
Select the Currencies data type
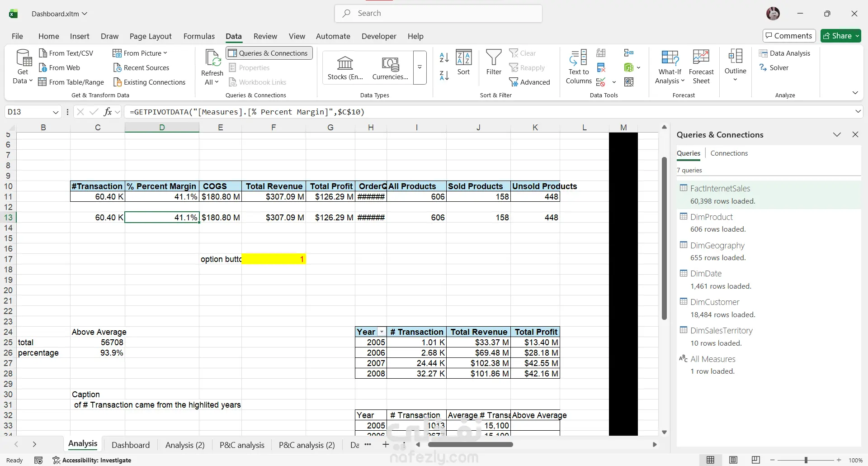tap(390, 67)
